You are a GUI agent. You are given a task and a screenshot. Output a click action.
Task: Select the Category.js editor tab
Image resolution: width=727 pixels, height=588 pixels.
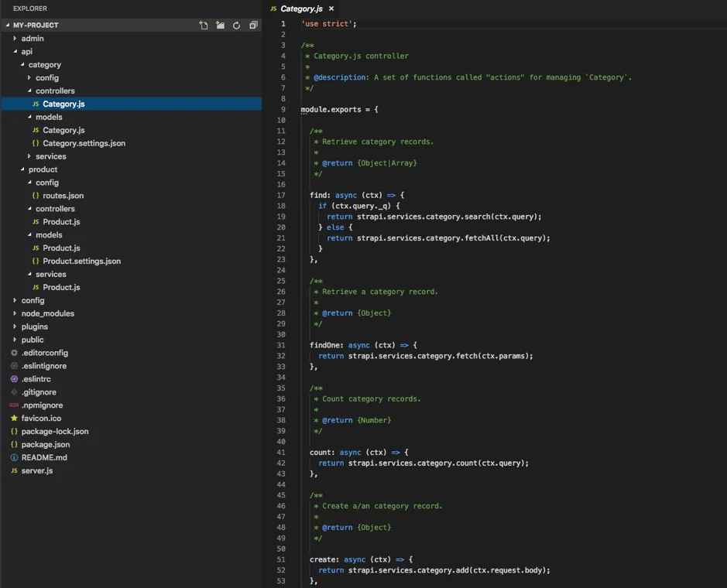click(x=301, y=9)
